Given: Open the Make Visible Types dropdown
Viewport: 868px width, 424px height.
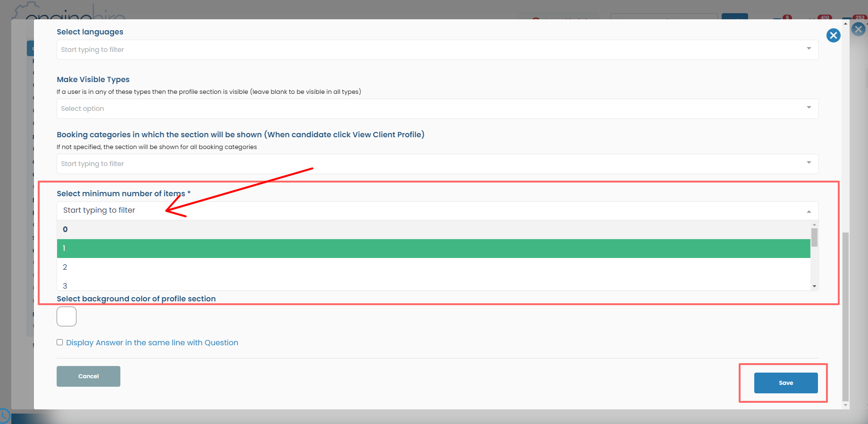Looking at the screenshot, I should click(x=438, y=108).
